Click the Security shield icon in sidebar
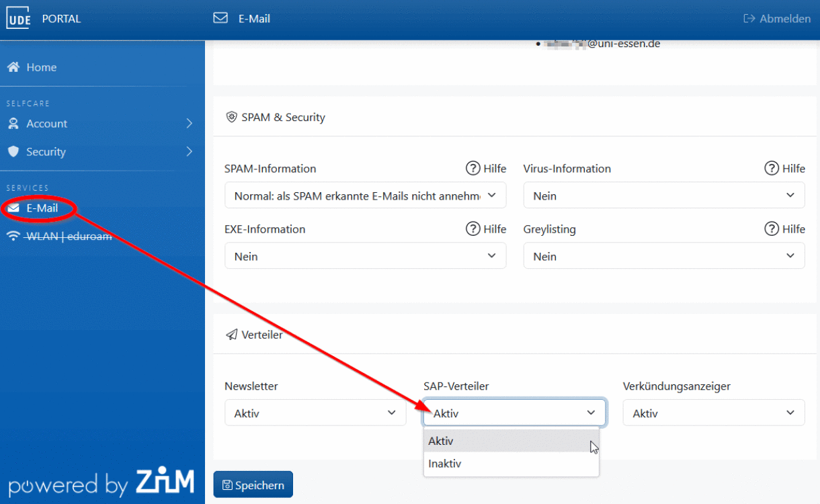820x504 pixels. (13, 152)
